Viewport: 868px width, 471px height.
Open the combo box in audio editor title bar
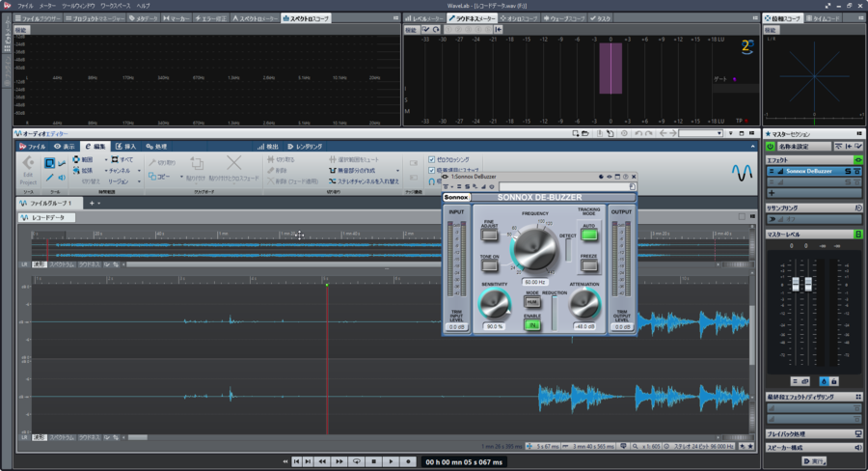tap(701, 133)
